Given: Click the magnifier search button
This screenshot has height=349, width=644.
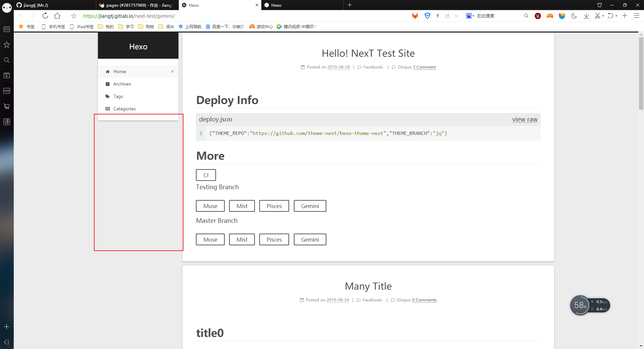Looking at the screenshot, I should pos(526,16).
